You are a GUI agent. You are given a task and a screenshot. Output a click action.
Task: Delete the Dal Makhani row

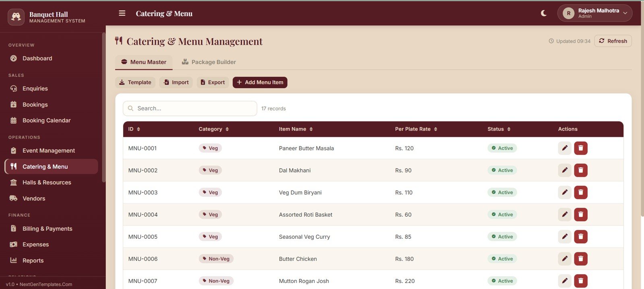tap(581, 170)
